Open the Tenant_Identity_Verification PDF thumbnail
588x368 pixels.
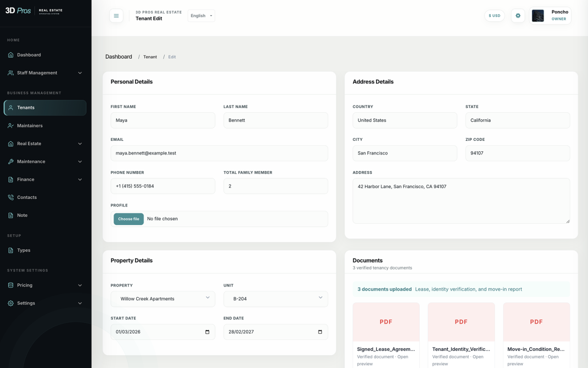pos(461,322)
